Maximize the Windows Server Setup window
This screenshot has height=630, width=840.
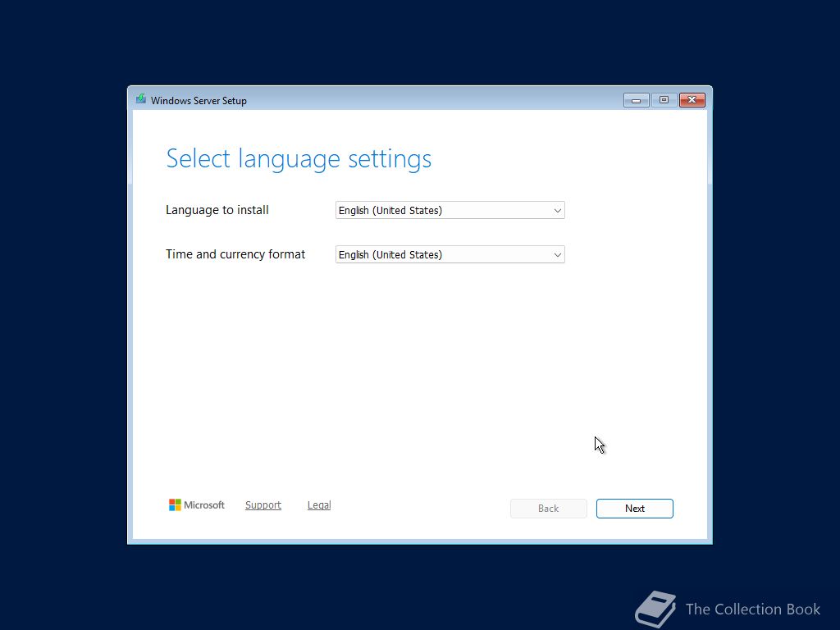pos(664,100)
